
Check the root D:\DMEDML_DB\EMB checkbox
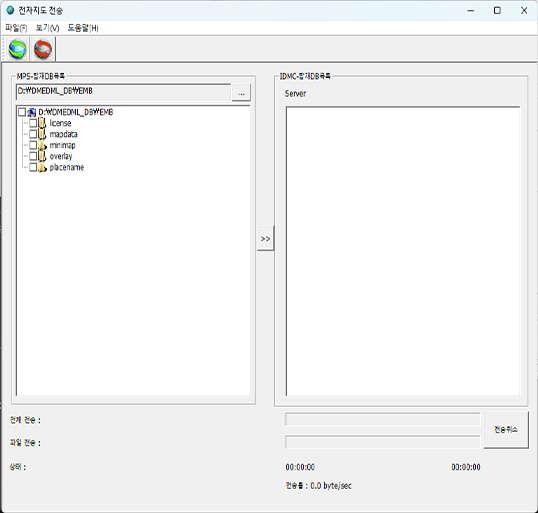[22, 112]
